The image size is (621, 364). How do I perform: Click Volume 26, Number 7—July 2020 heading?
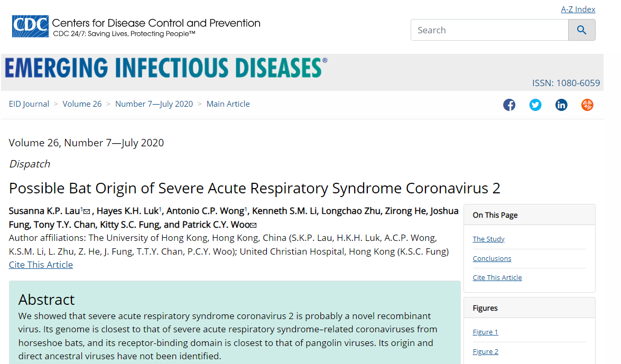pos(86,143)
